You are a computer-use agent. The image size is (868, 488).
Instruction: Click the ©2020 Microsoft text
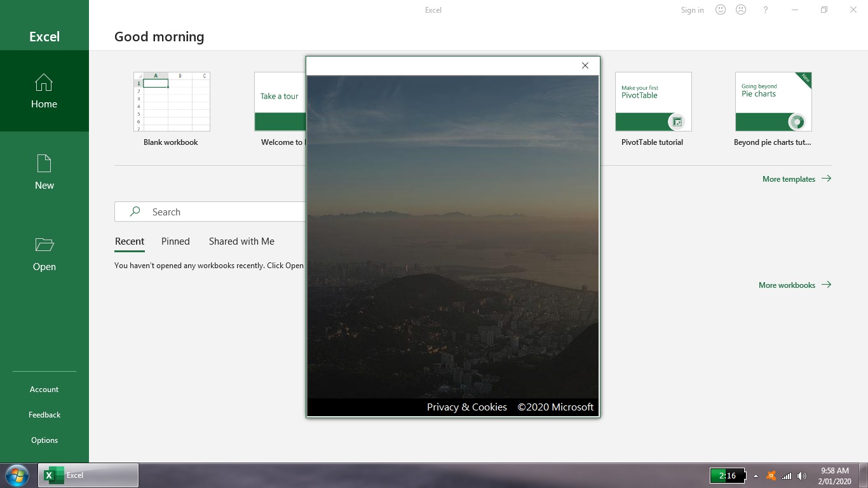pyautogui.click(x=555, y=407)
